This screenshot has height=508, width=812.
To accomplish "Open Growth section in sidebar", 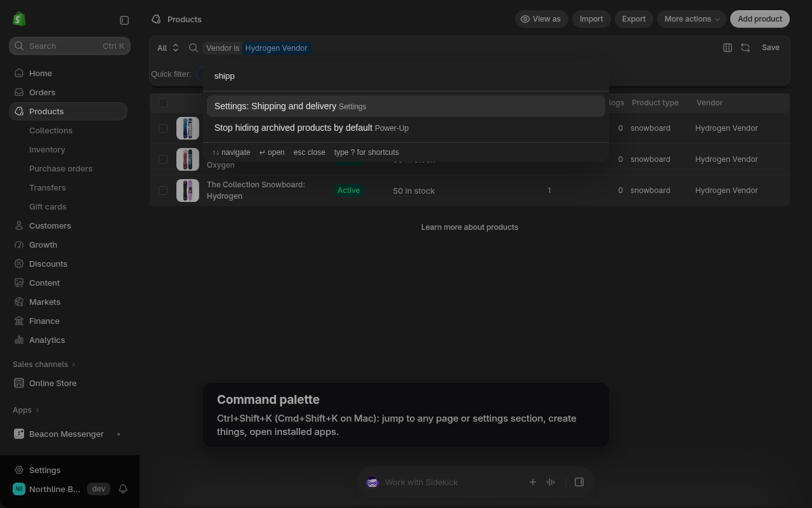I will pyautogui.click(x=69, y=244).
